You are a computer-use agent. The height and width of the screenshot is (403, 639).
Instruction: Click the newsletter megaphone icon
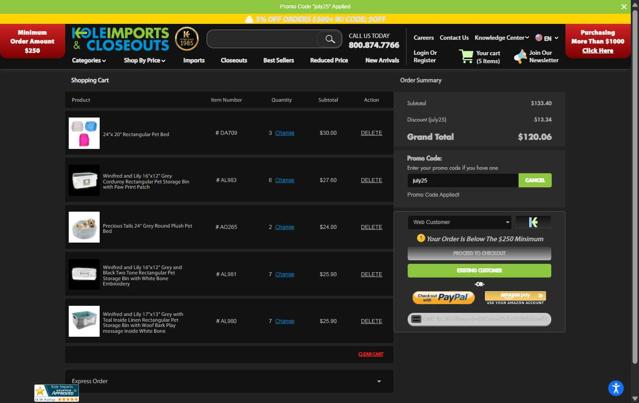(520, 56)
